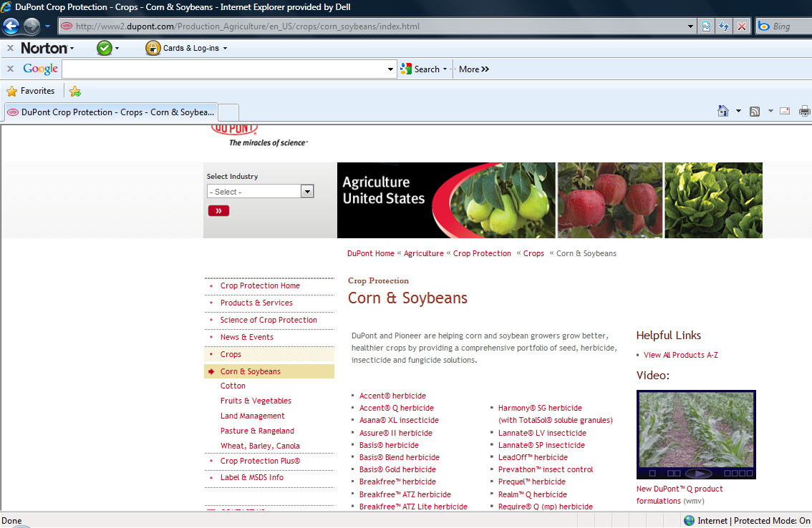Click the Home icon in command bar

(723, 111)
